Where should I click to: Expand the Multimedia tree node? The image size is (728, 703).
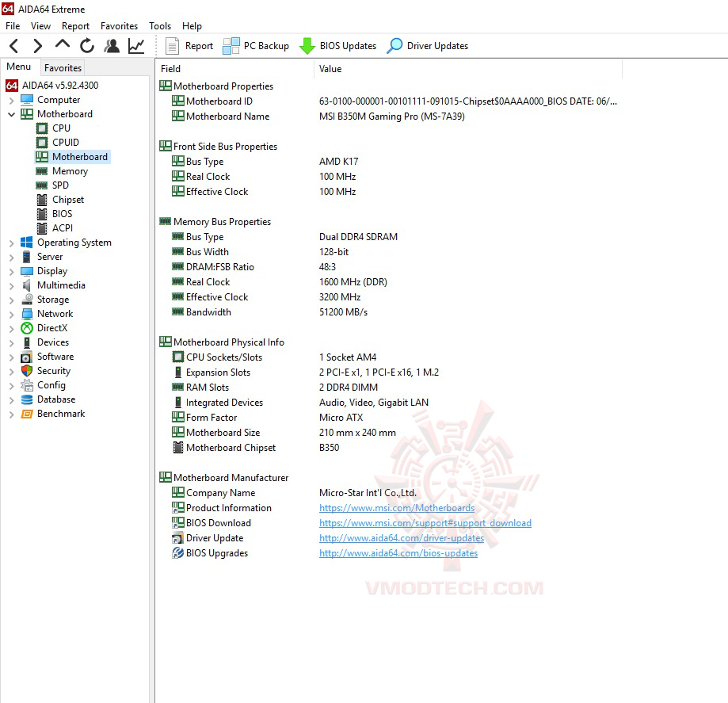tap(12, 286)
